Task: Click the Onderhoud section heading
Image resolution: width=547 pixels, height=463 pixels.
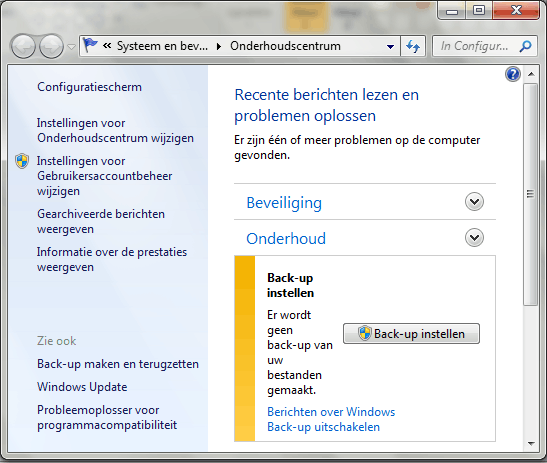Action: point(286,239)
